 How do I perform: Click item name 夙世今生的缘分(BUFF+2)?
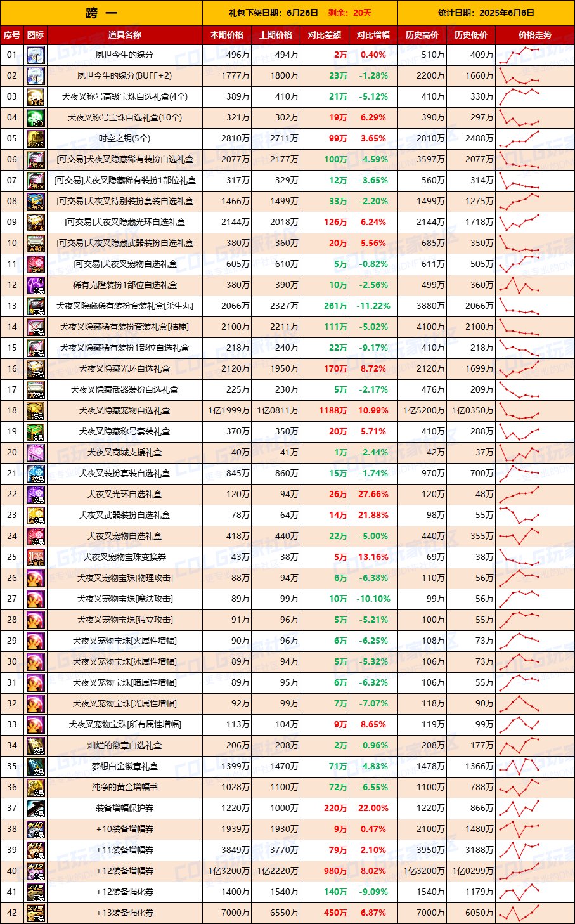point(125,76)
